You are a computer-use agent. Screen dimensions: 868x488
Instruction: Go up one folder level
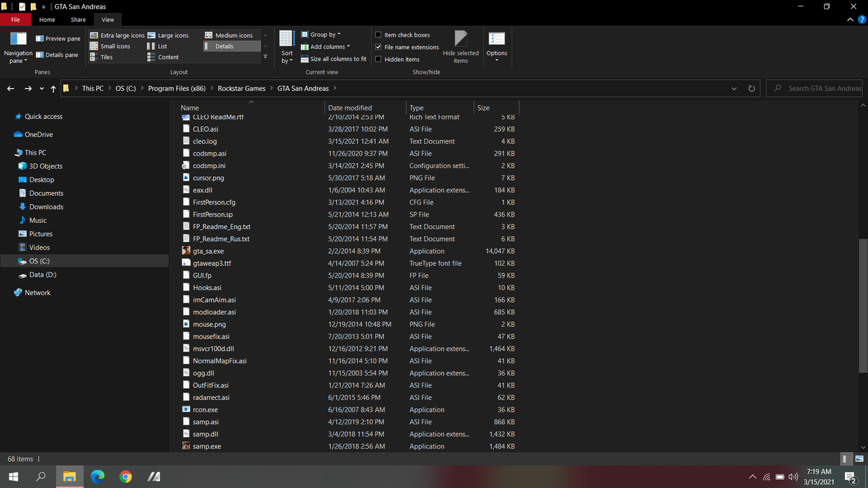(x=53, y=89)
